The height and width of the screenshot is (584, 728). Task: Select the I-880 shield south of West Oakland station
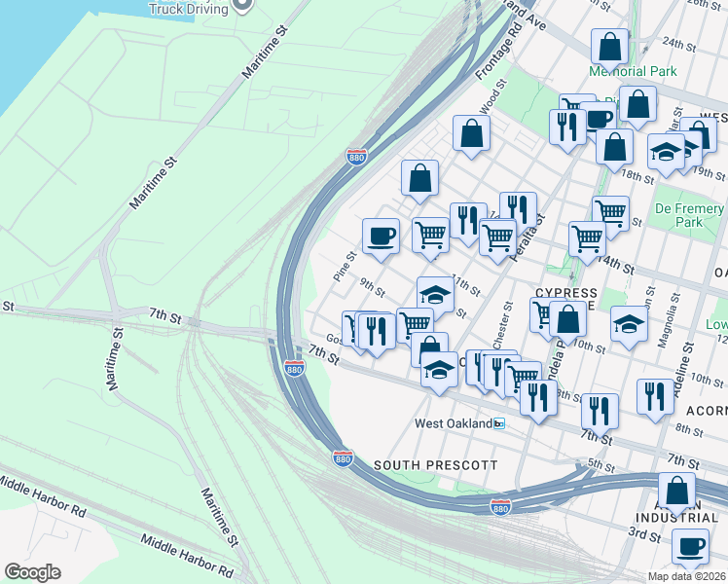pyautogui.click(x=500, y=507)
